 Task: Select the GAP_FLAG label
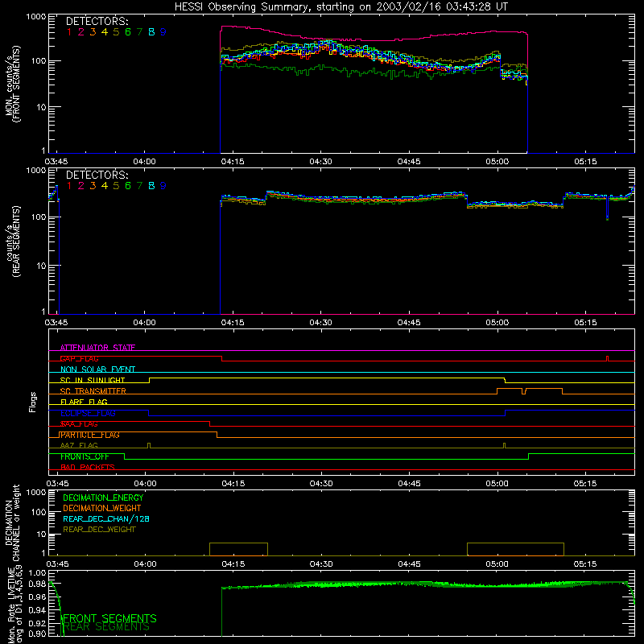tap(79, 358)
